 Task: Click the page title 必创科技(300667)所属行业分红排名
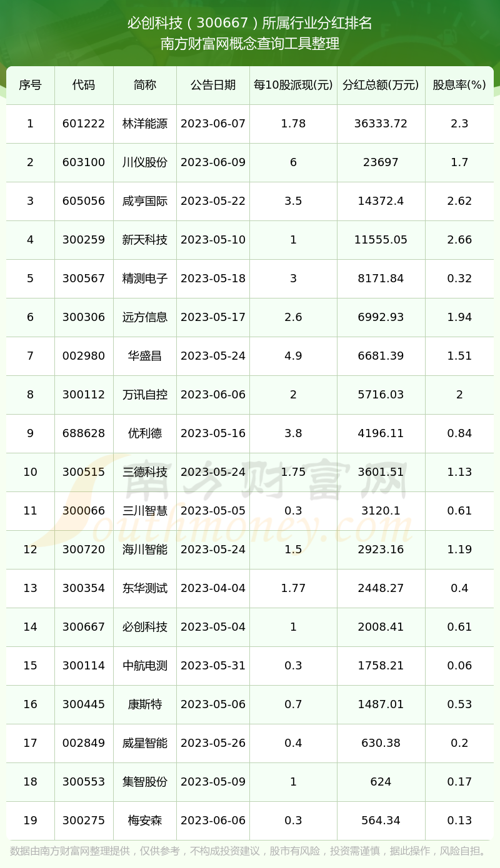[x=250, y=23]
